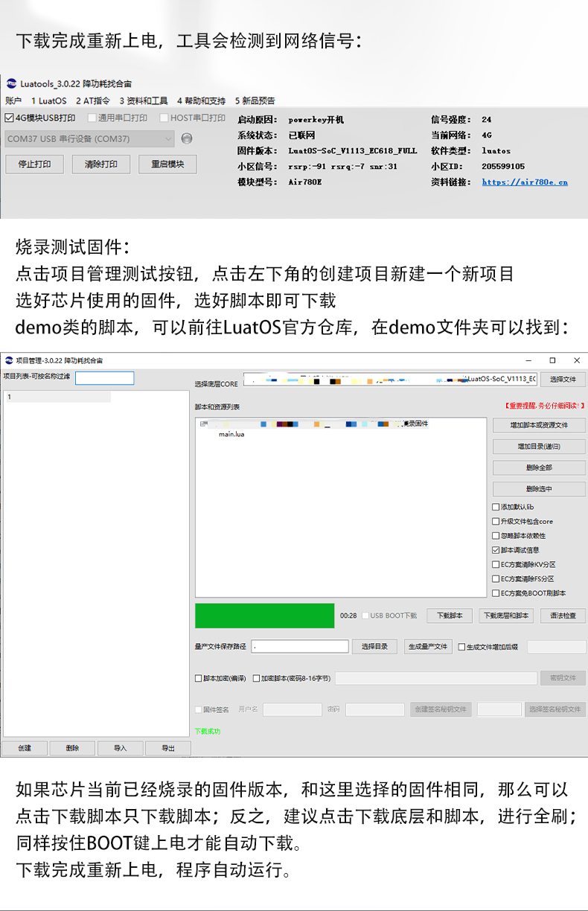
Task: Click the 项目管理 window logo icon
Action: tap(8, 360)
